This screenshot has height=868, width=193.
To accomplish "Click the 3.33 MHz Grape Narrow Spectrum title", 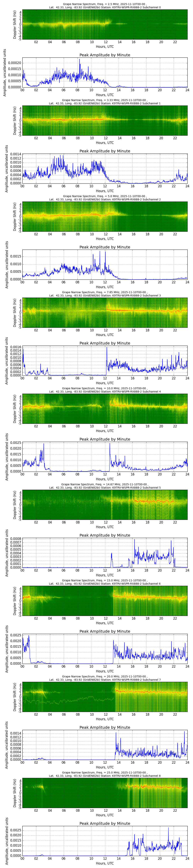I will [x=105, y=100].
